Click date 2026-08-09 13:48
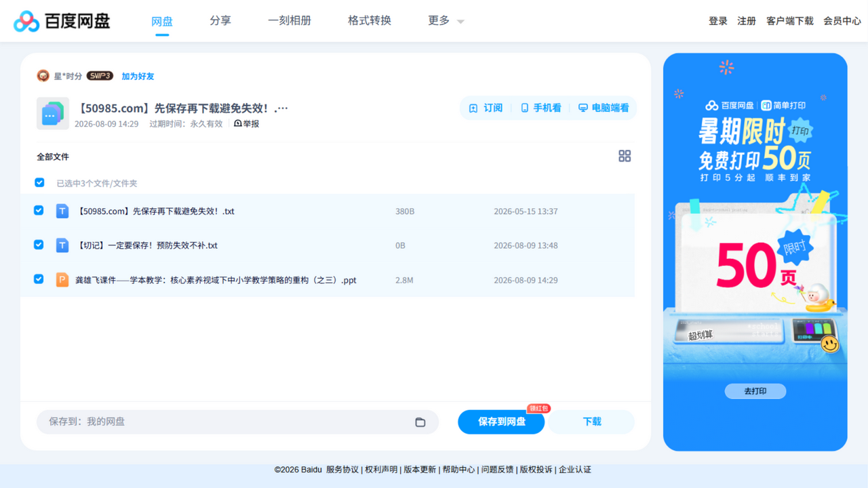The width and height of the screenshot is (868, 488). coord(526,245)
